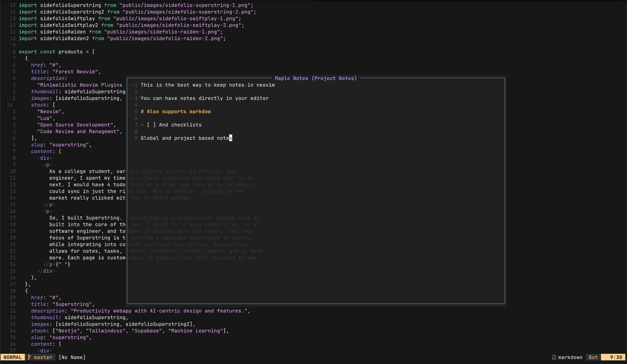The width and height of the screenshot is (627, 364).
Task: Click the NORMAL mode indicator in statusline
Action: click(x=13, y=357)
